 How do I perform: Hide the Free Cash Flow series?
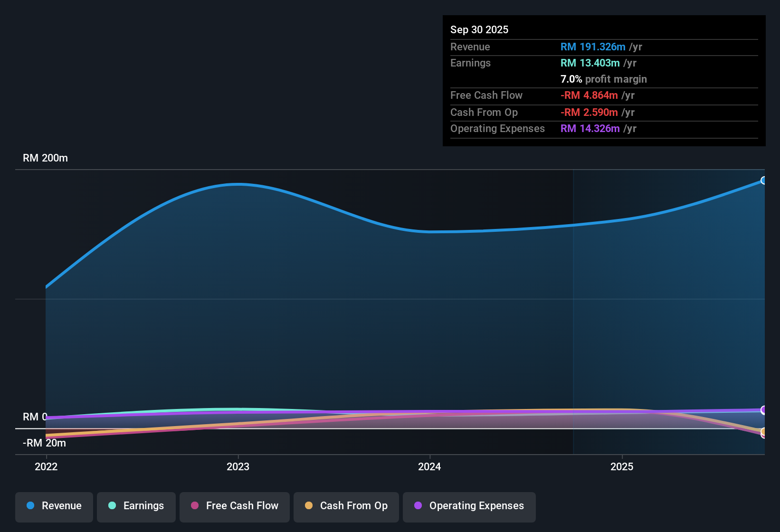tap(234, 507)
